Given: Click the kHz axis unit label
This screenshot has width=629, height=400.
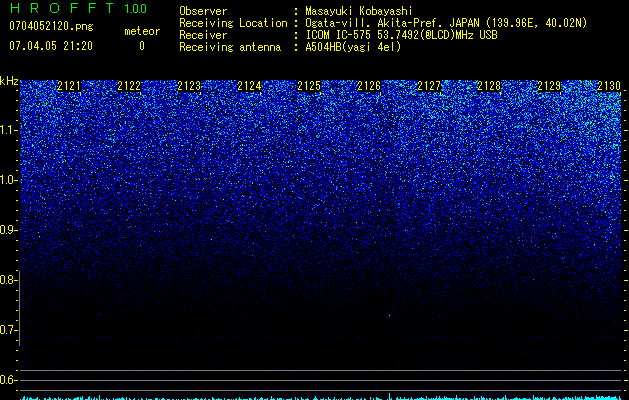Looking at the screenshot, I should click(9, 81).
